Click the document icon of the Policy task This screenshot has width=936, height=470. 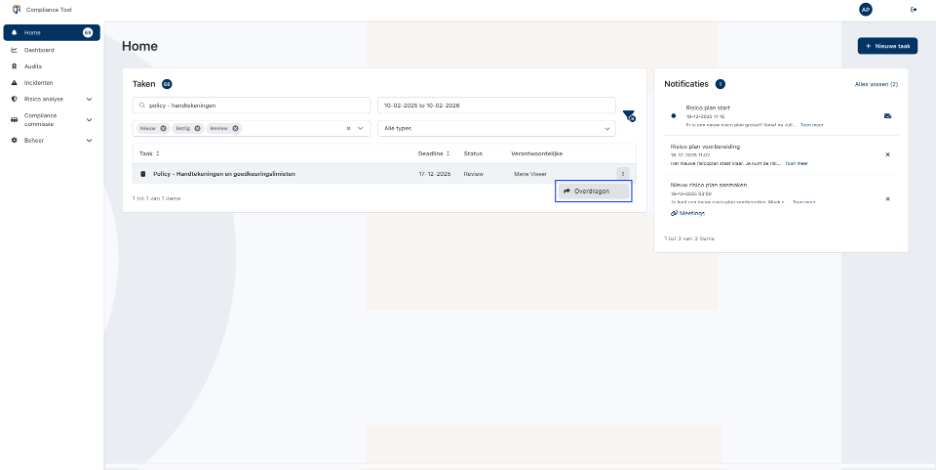click(143, 174)
